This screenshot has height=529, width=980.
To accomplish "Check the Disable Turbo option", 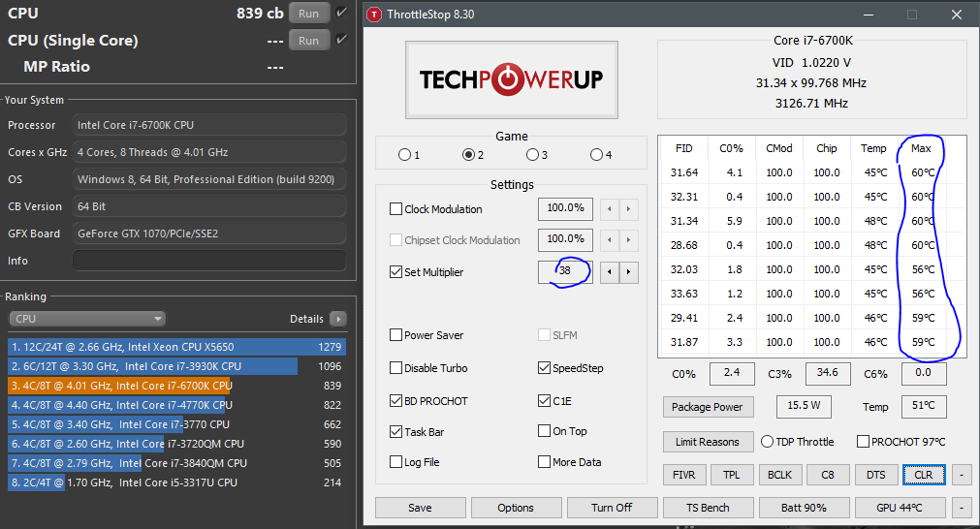I will tap(395, 368).
